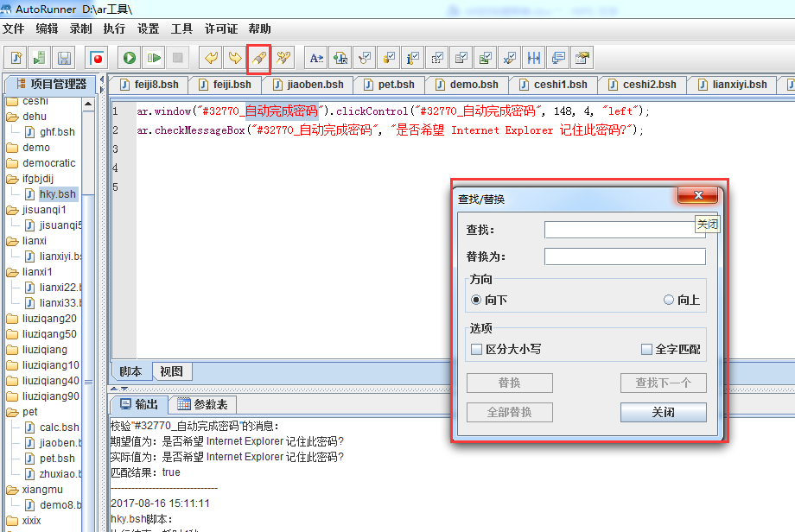
Task: Select ghf.bsh under the dehu folder
Action: click(57, 132)
